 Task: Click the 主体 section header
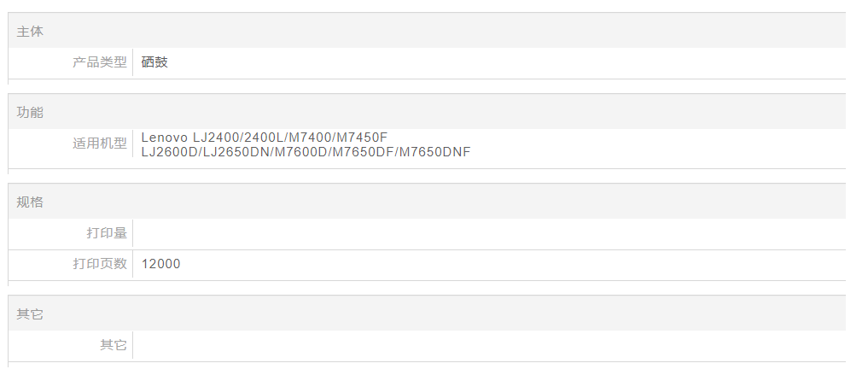[30, 32]
